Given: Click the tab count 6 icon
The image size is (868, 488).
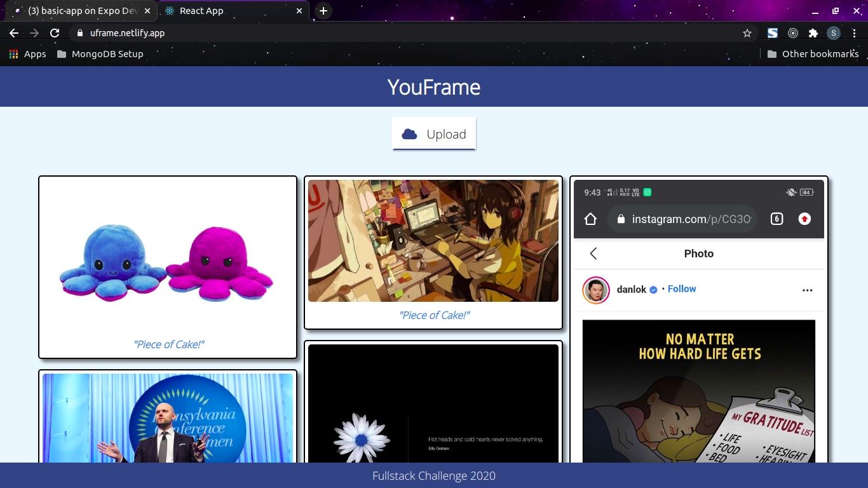Looking at the screenshot, I should pos(776,219).
